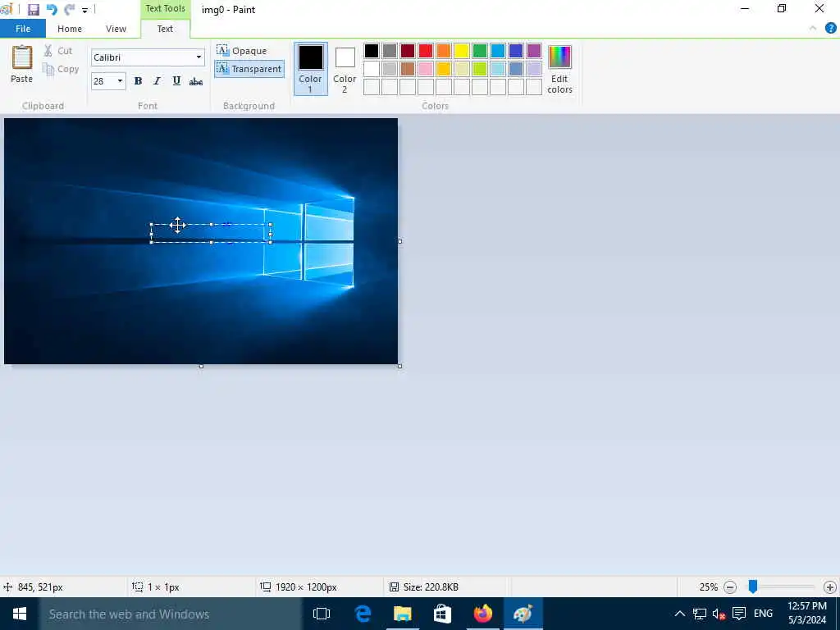Expand the Calibri font family dropdown
Image resolution: width=840 pixels, height=630 pixels.
199,57
